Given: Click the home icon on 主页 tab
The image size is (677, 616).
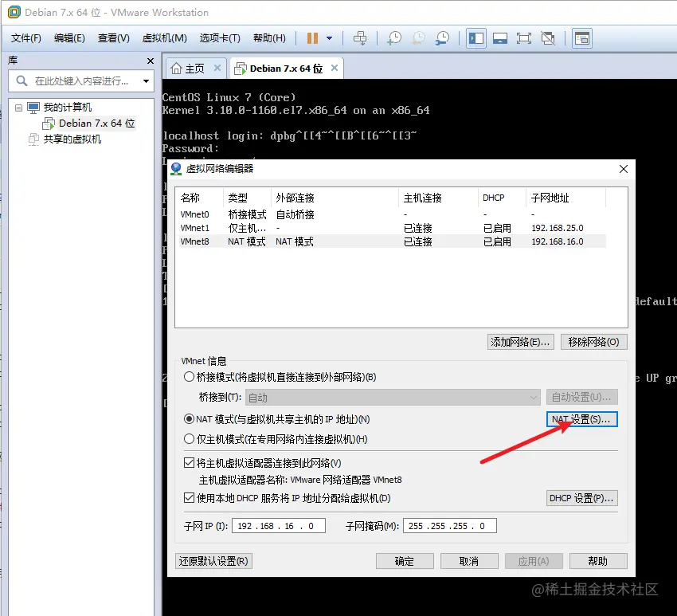Looking at the screenshot, I should point(176,69).
